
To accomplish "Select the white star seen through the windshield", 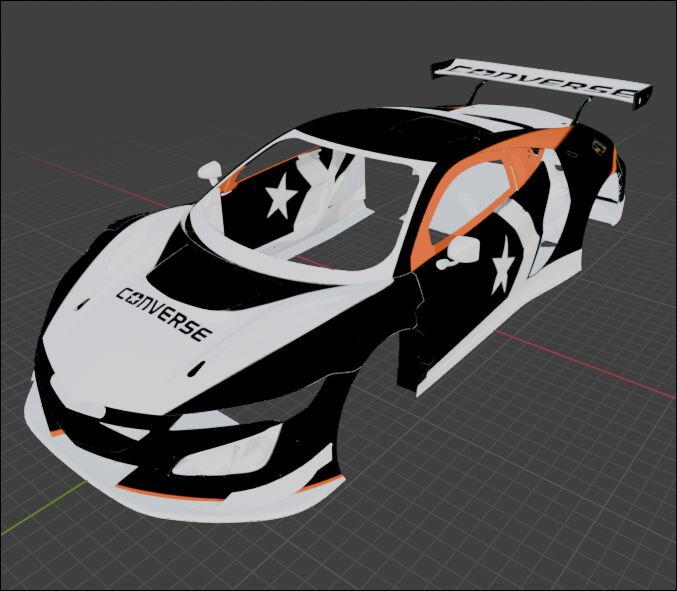I will click(279, 197).
